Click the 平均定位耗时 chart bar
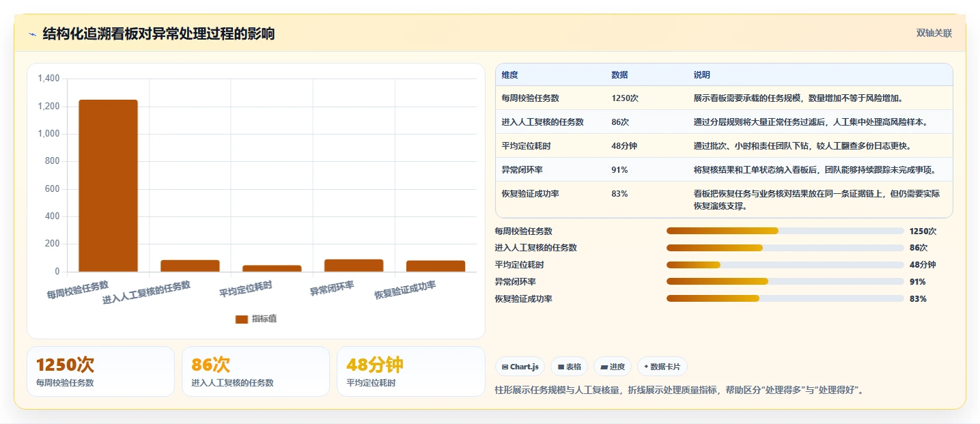 coord(272,268)
